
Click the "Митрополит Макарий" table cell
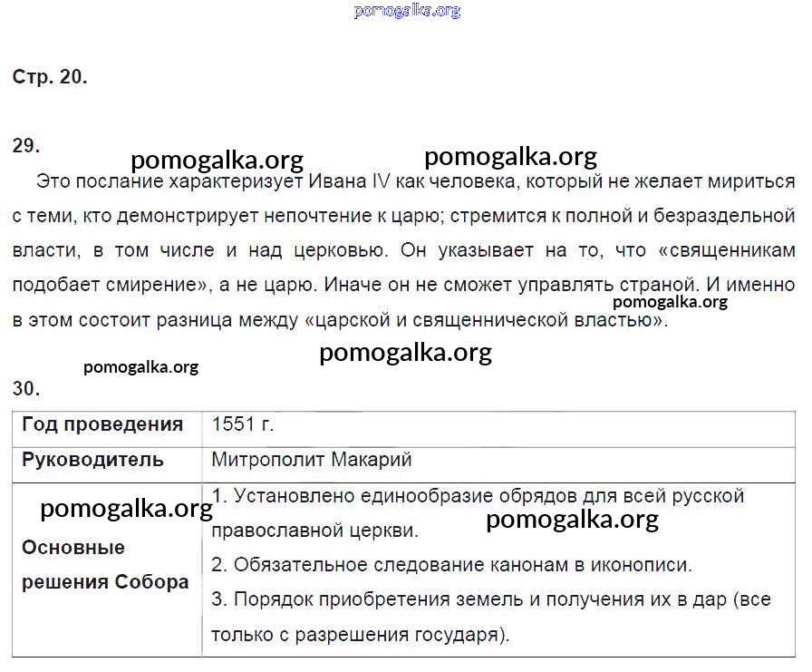(x=312, y=460)
